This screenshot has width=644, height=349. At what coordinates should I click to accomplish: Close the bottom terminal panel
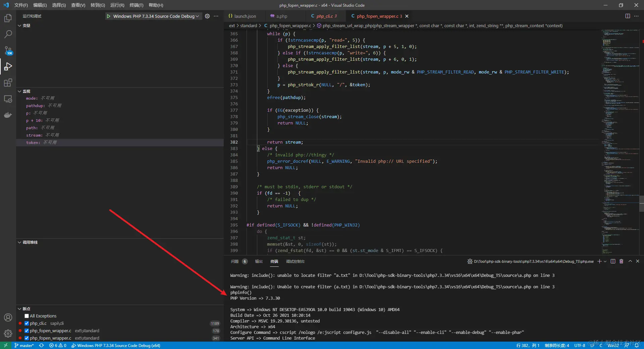pos(638,261)
